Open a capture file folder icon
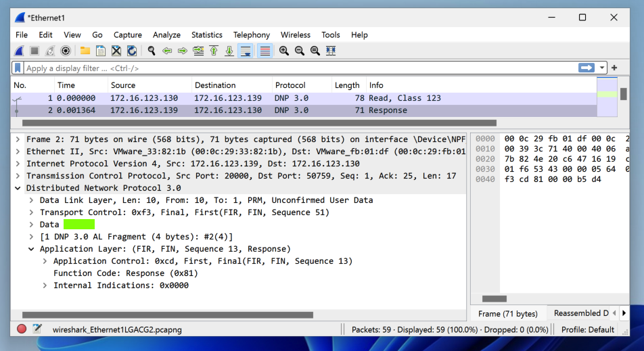 pos(85,51)
